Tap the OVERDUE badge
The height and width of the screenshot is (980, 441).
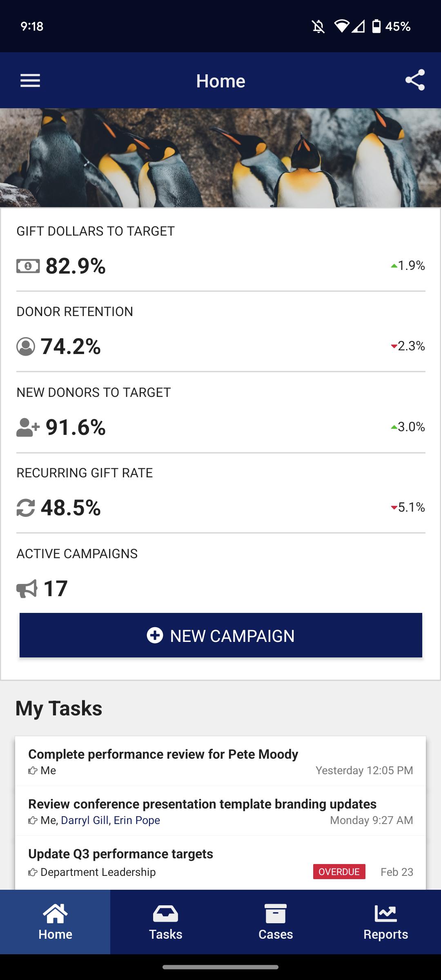point(339,872)
